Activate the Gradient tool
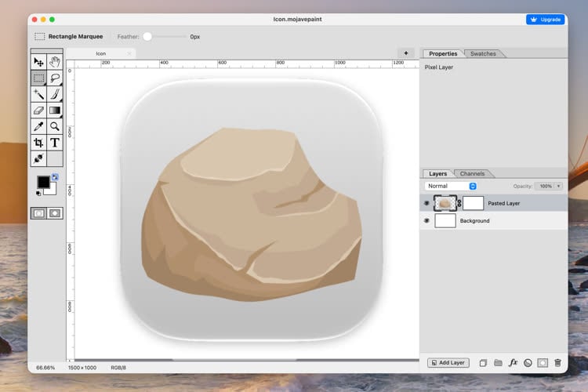The image size is (588, 392). coord(55,111)
